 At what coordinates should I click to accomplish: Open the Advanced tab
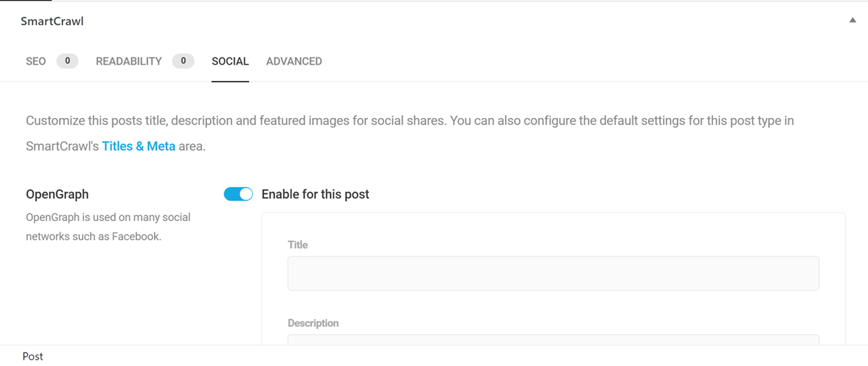pyautogui.click(x=294, y=61)
